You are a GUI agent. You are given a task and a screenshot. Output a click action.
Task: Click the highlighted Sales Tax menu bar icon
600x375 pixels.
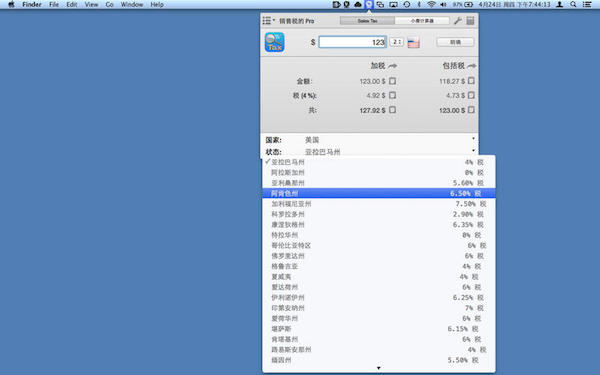[x=369, y=5]
